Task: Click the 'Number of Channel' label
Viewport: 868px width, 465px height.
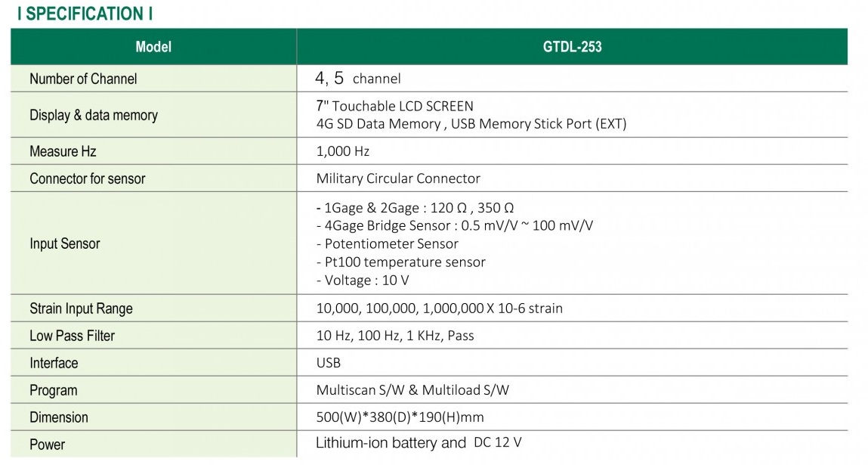Action: (83, 79)
